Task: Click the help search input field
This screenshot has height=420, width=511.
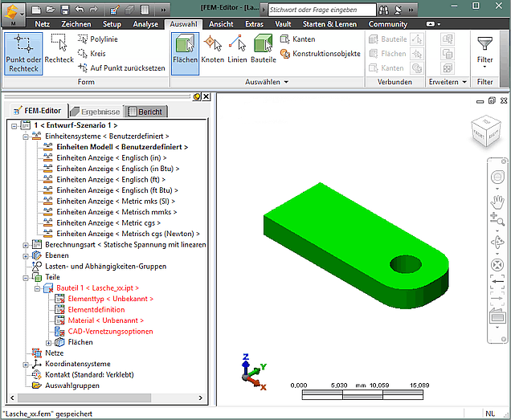Action: (x=321, y=10)
